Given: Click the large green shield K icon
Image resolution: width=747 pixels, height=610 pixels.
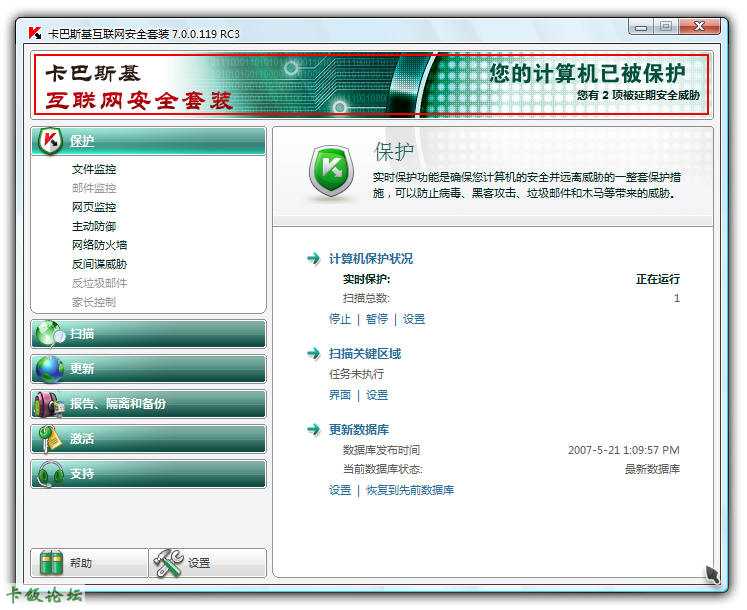Looking at the screenshot, I should coord(332,172).
